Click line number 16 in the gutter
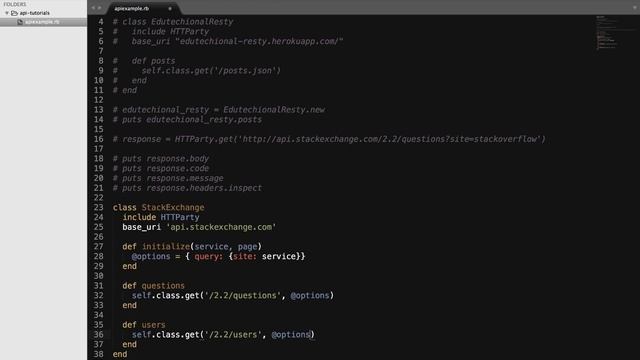This screenshot has width=640, height=360. (x=98, y=139)
